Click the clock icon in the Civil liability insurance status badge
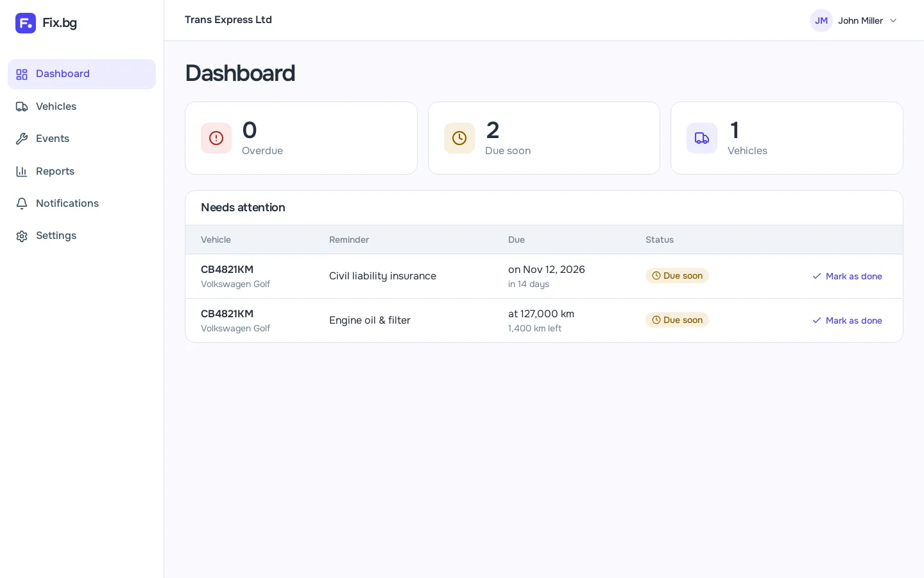The width and height of the screenshot is (924, 578). 656,276
